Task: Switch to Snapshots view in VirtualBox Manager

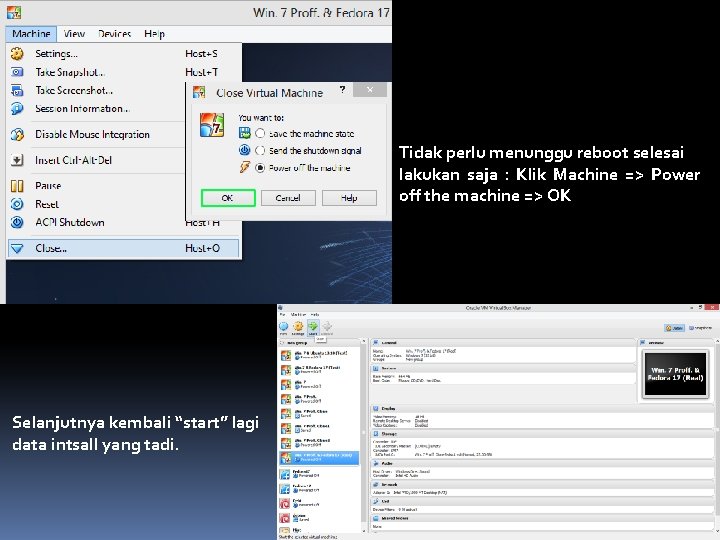Action: click(700, 328)
